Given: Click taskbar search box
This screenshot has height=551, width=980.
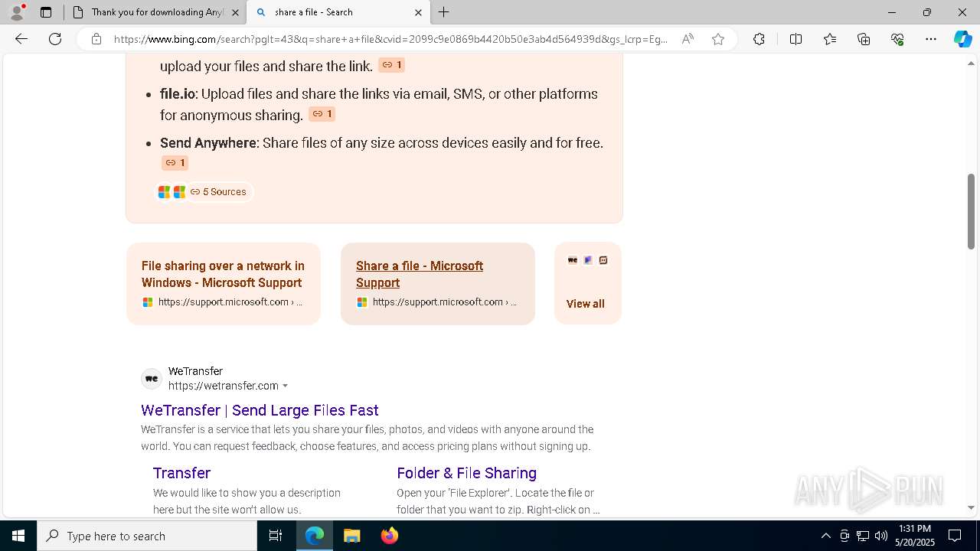Looking at the screenshot, I should point(147,536).
